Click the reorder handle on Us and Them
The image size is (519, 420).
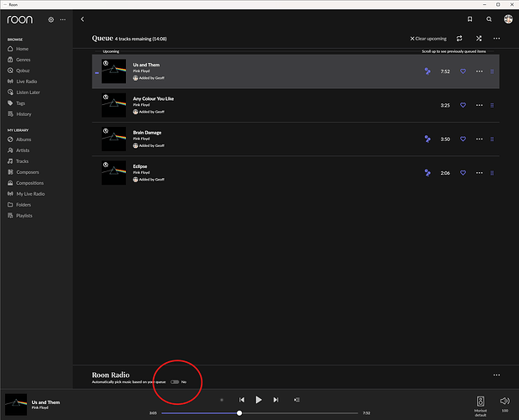click(492, 71)
